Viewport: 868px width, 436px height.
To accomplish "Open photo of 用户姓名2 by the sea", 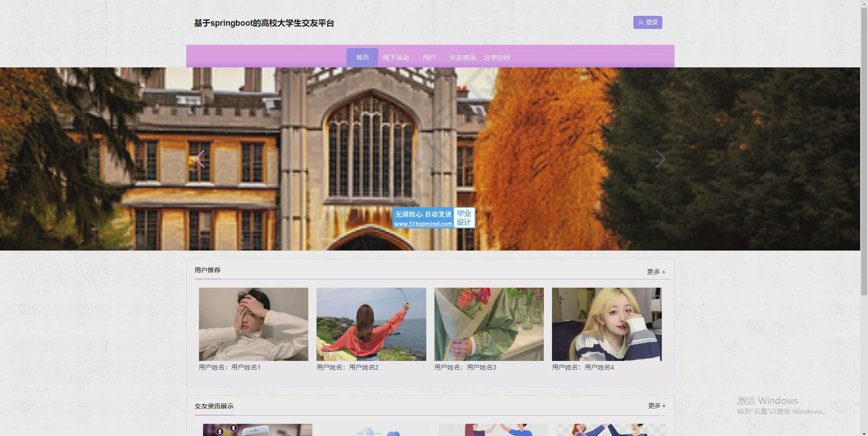I will [x=371, y=324].
